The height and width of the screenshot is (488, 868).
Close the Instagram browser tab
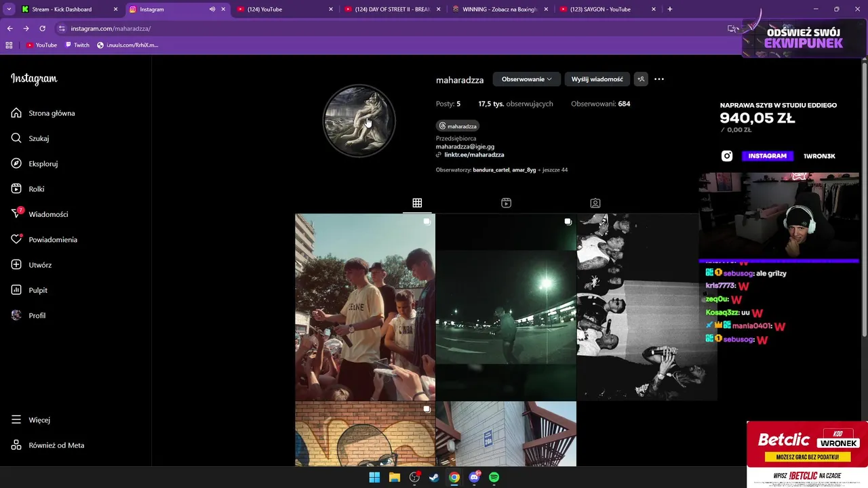click(x=223, y=9)
